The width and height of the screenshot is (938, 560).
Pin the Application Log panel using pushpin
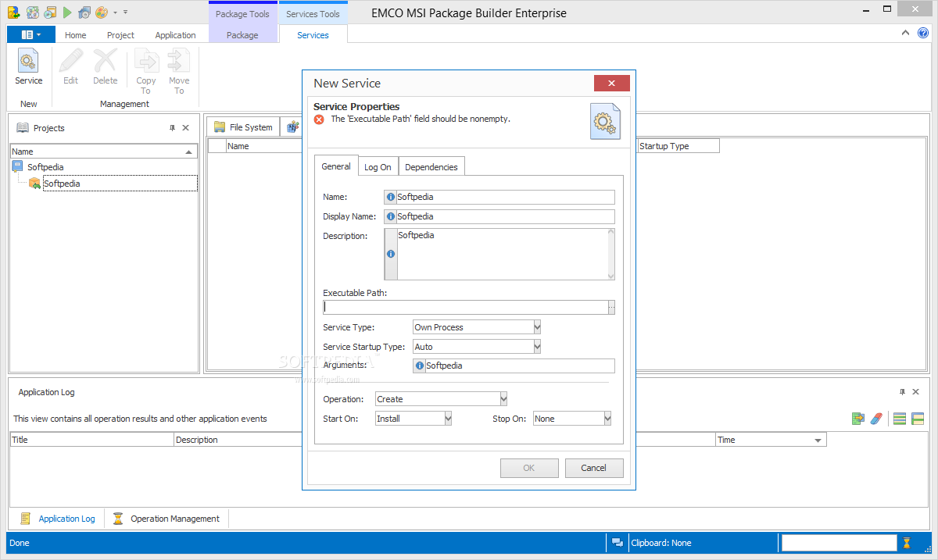coord(903,392)
